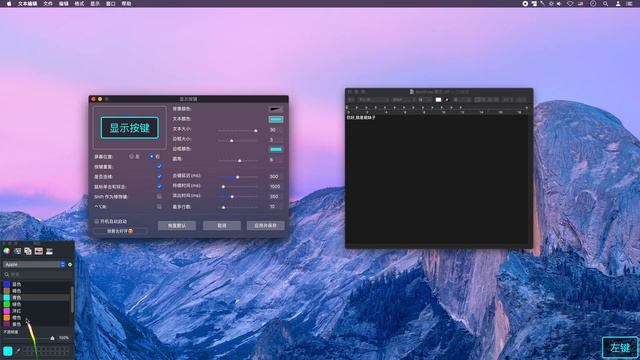Select the magenta 洋红 color row in list
Image resolution: width=640 pixels, height=360 pixels.
click(36, 311)
